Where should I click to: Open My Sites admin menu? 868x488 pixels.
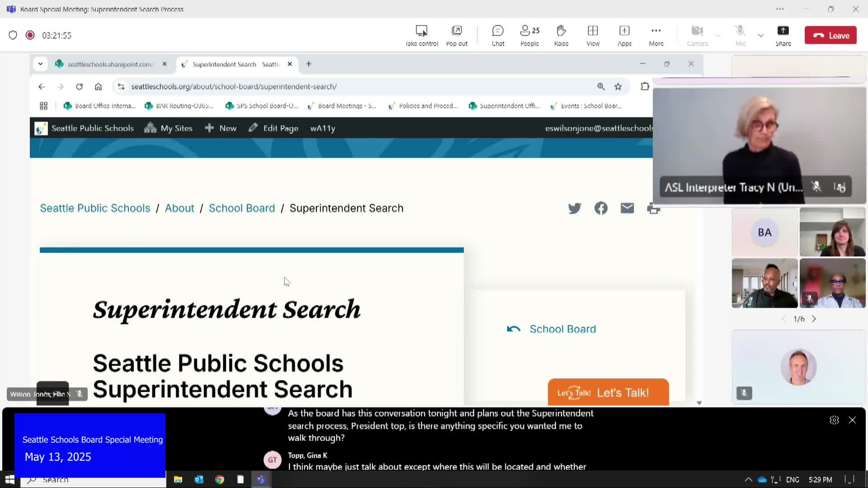pyautogui.click(x=168, y=128)
